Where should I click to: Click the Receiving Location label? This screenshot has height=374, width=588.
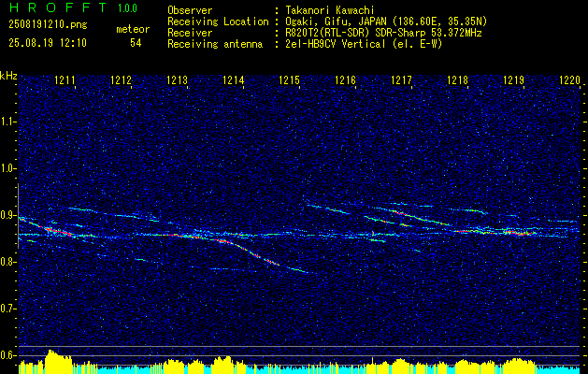pyautogui.click(x=218, y=22)
